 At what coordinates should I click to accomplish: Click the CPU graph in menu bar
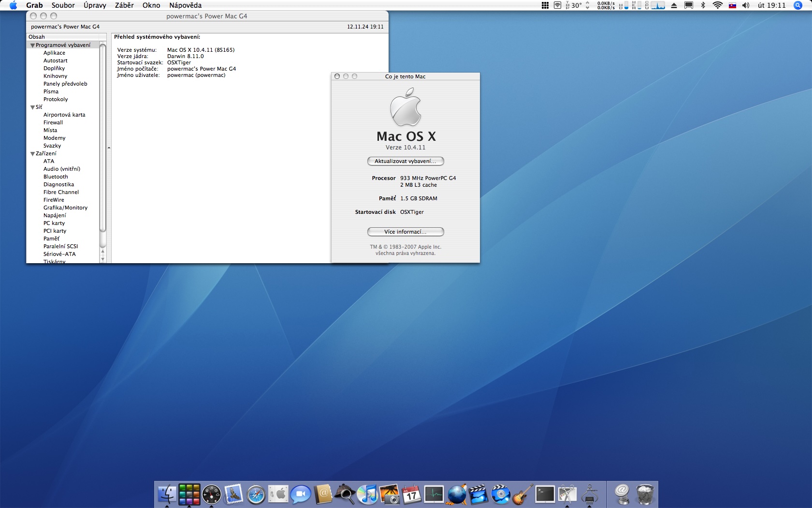tap(658, 5)
